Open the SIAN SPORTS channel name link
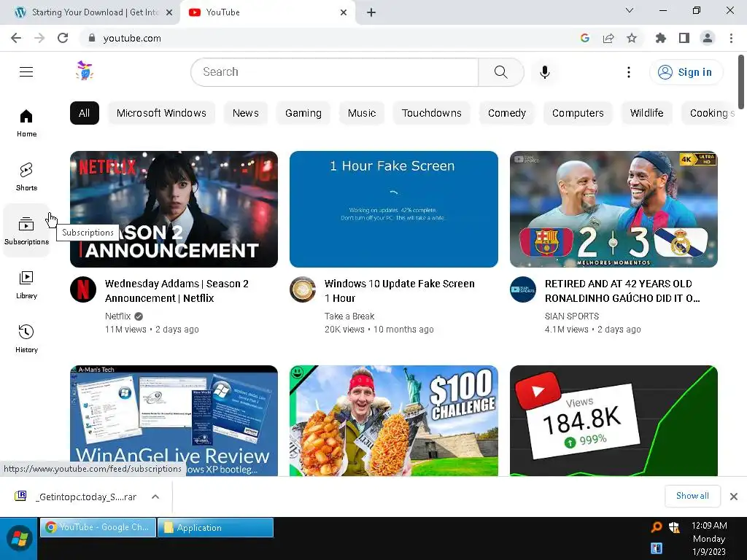This screenshot has width=747, height=560. [x=572, y=316]
